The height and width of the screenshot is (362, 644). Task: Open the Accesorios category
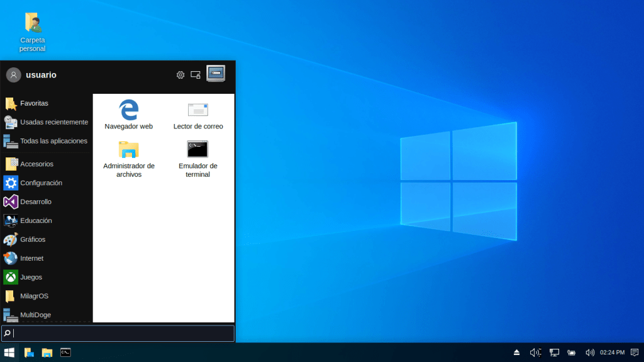coord(36,164)
